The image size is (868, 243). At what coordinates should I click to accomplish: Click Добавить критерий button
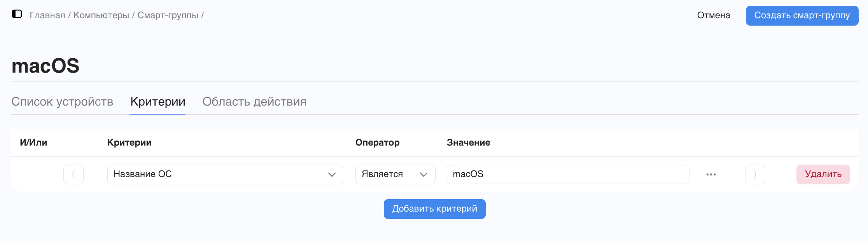pyautogui.click(x=434, y=209)
